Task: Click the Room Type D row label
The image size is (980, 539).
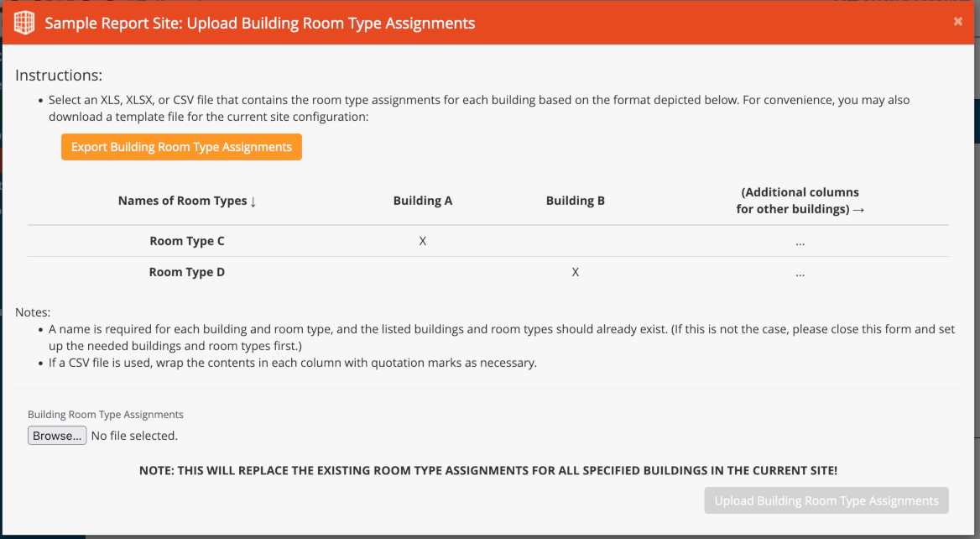Action: click(x=187, y=272)
